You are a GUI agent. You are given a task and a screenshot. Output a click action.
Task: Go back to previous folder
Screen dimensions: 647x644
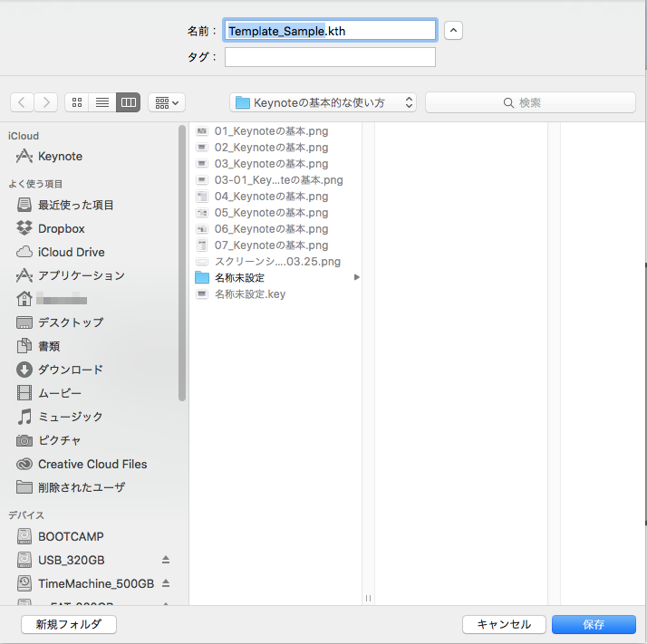point(23,102)
